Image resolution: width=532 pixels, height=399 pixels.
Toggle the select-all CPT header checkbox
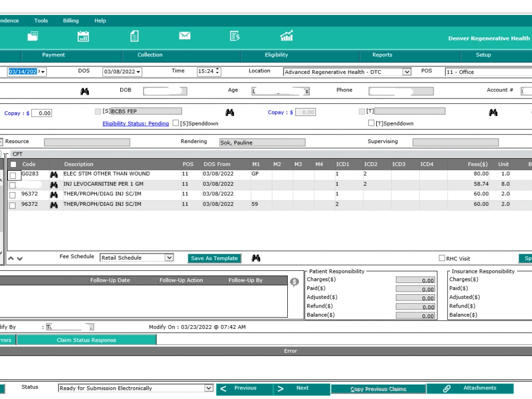(13, 164)
